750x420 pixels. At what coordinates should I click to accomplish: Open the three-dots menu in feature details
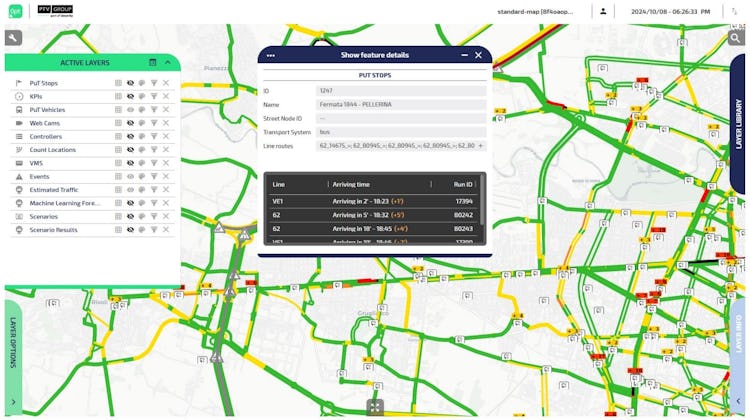pos(271,55)
